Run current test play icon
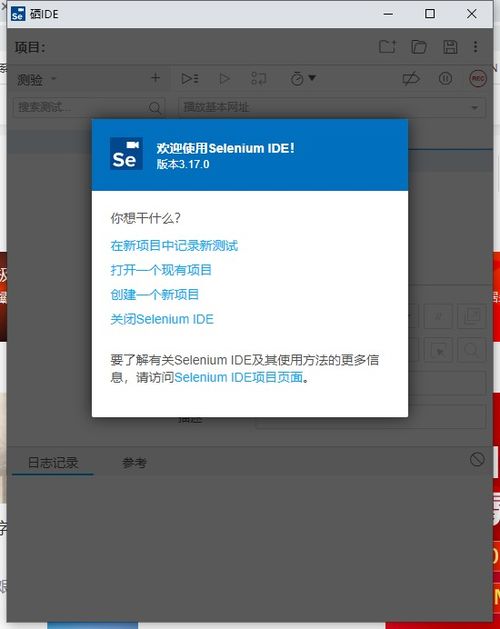500x629 pixels. coord(224,78)
